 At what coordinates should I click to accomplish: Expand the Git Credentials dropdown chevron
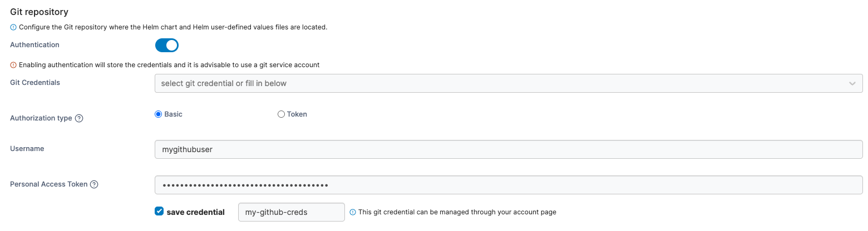(852, 84)
